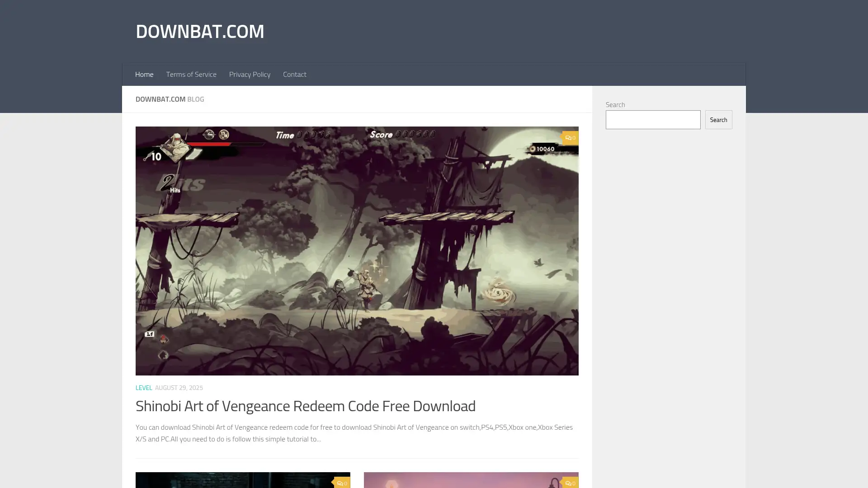Click the DOWNBAT.COM site title
The image size is (868, 488).
pyautogui.click(x=200, y=31)
